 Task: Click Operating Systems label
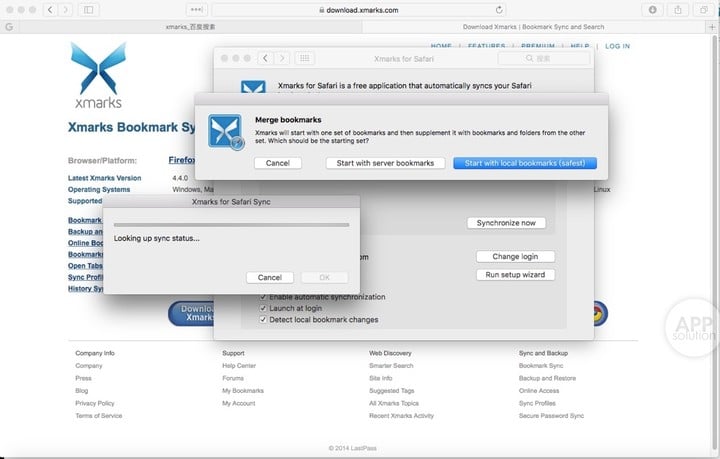[99, 190]
